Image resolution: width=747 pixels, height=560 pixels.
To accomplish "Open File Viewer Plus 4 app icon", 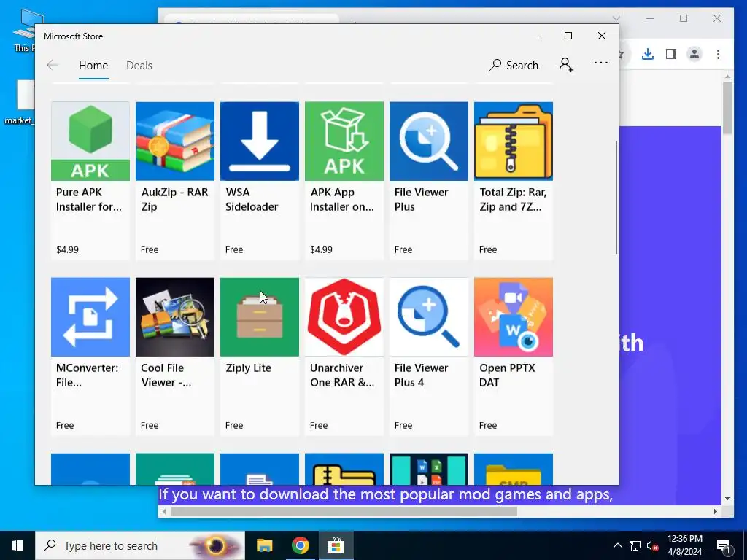I will pyautogui.click(x=429, y=316).
